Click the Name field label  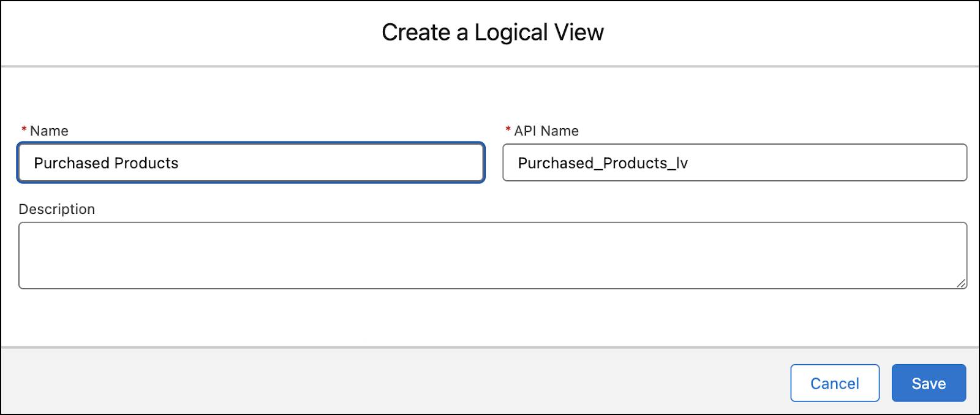pos(49,131)
